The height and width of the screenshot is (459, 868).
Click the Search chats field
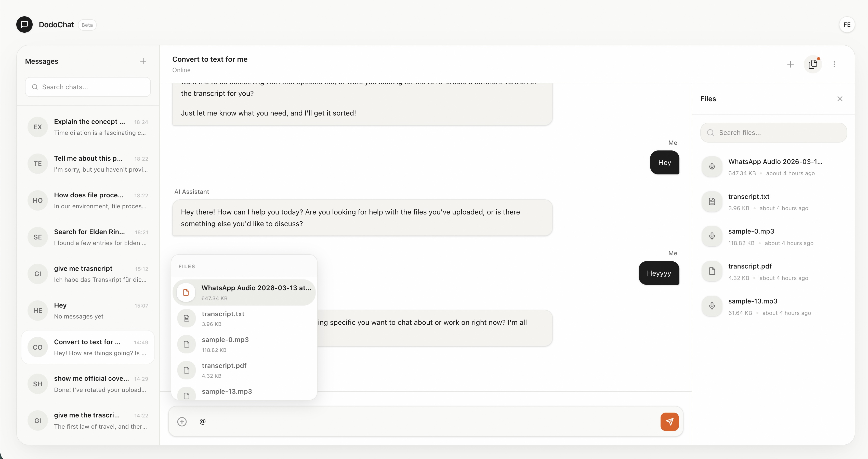[87, 87]
